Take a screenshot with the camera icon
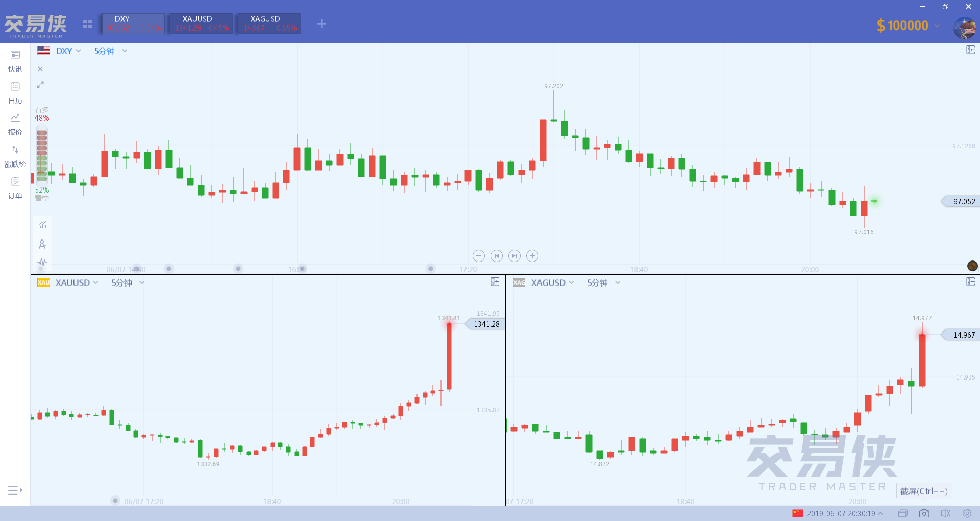This screenshot has height=521, width=980. 924,513
